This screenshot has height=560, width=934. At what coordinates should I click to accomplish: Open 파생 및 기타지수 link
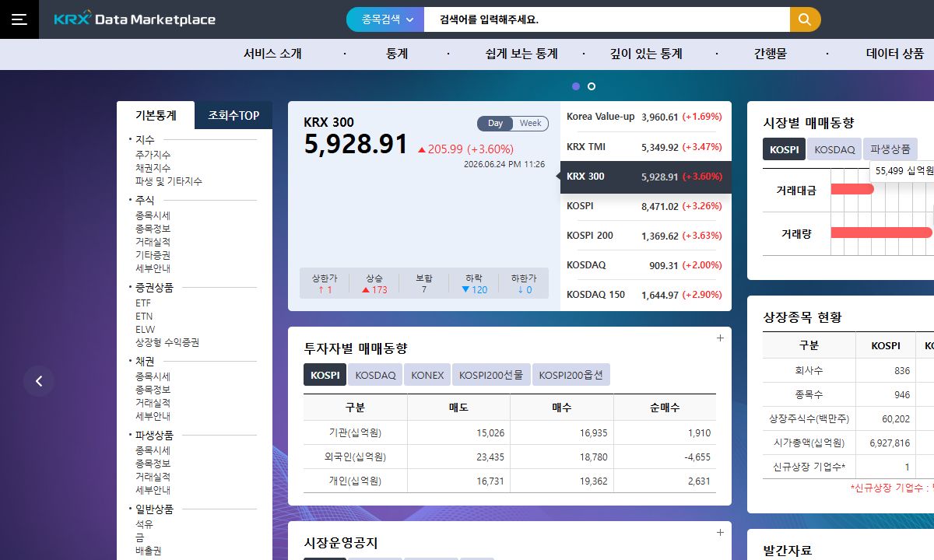coord(169,181)
